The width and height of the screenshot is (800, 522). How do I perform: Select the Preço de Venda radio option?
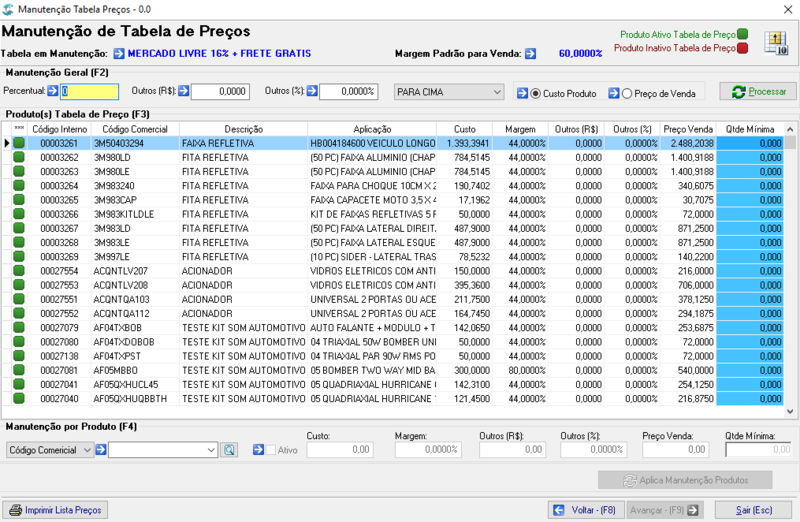[627, 94]
